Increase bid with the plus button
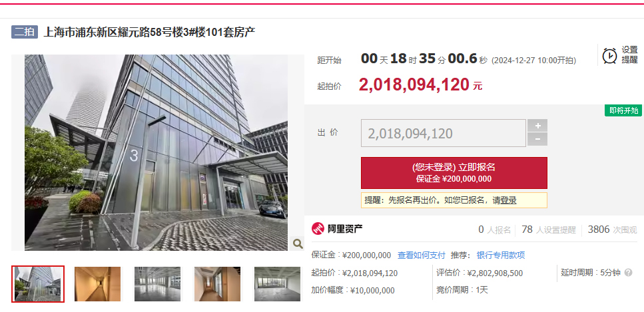 (x=537, y=126)
